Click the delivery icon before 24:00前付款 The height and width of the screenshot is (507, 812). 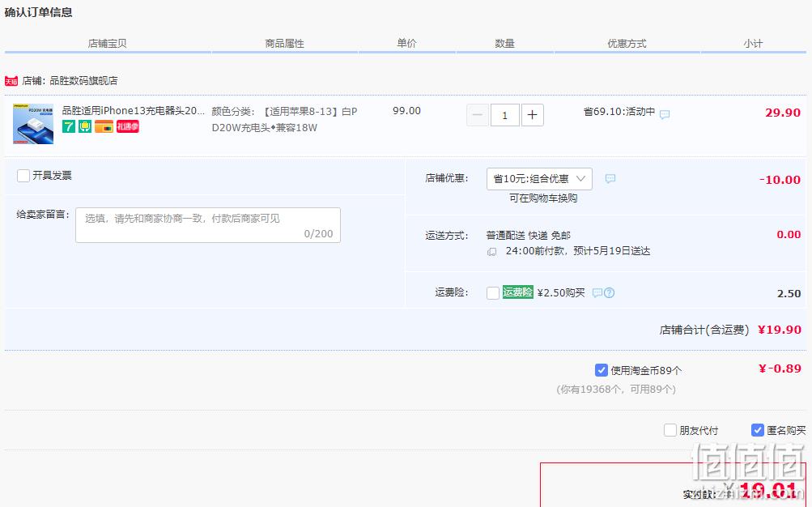click(491, 252)
